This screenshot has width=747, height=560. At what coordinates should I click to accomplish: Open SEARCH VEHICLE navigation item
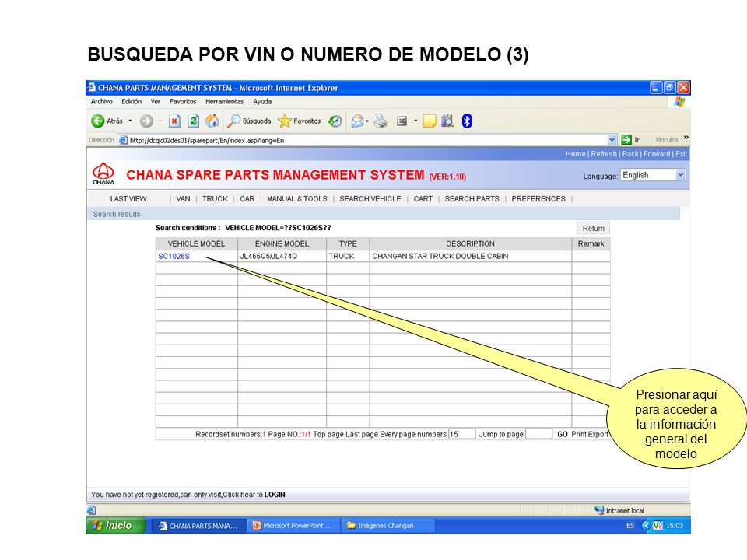(x=370, y=198)
